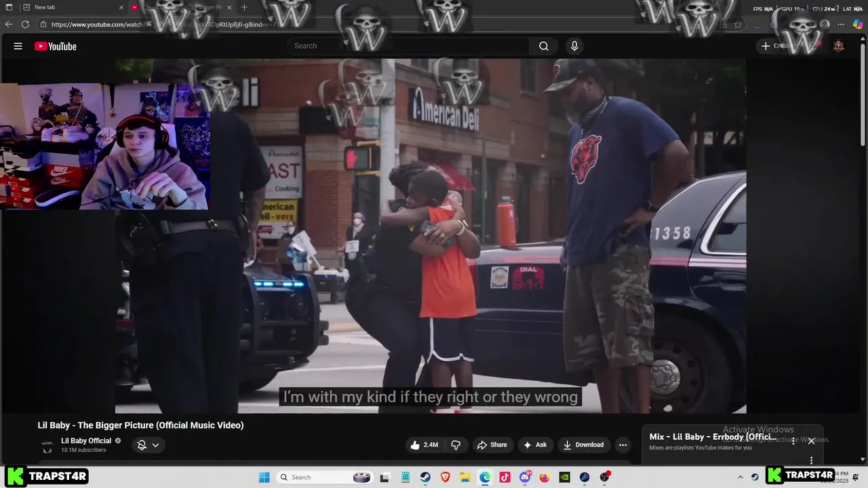The image size is (868, 488).
Task: Click the video title text
Action: 140,425
